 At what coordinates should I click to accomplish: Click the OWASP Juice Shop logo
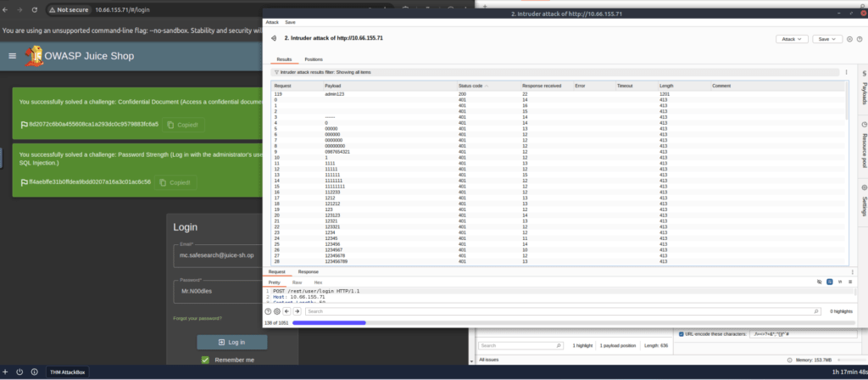point(34,56)
